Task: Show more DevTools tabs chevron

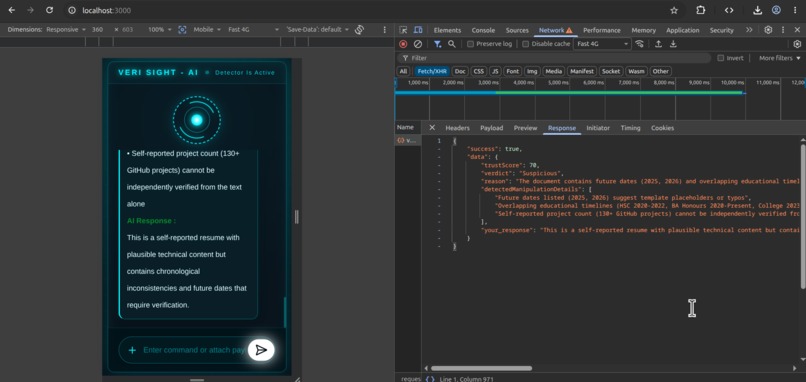Action: click(749, 30)
